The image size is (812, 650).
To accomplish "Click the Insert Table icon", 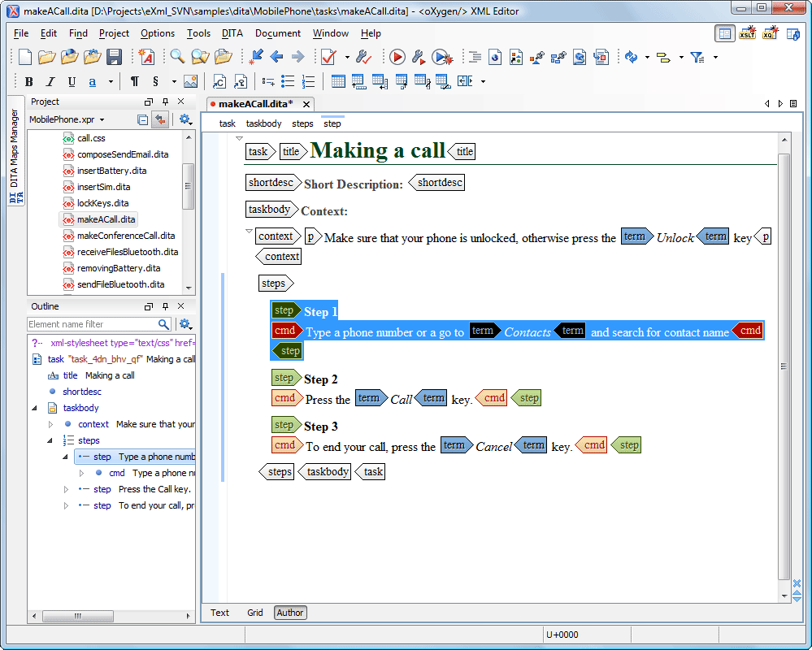I will pos(338,81).
